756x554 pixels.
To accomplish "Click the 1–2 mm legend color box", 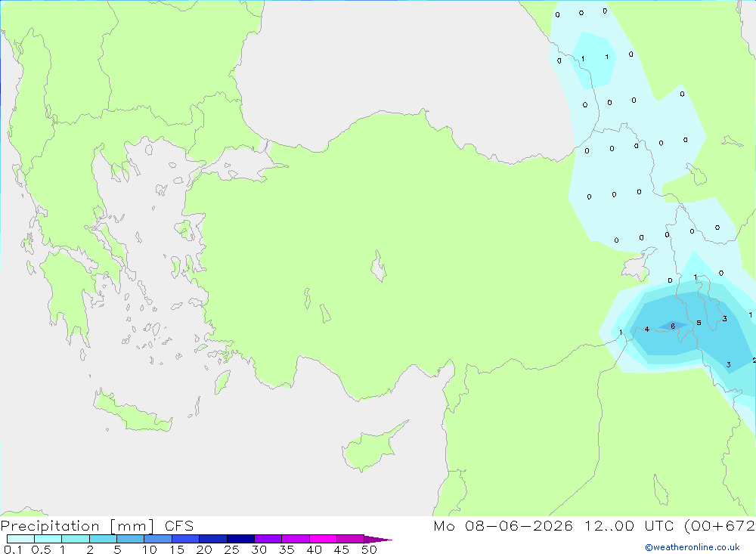I will (x=76, y=539).
